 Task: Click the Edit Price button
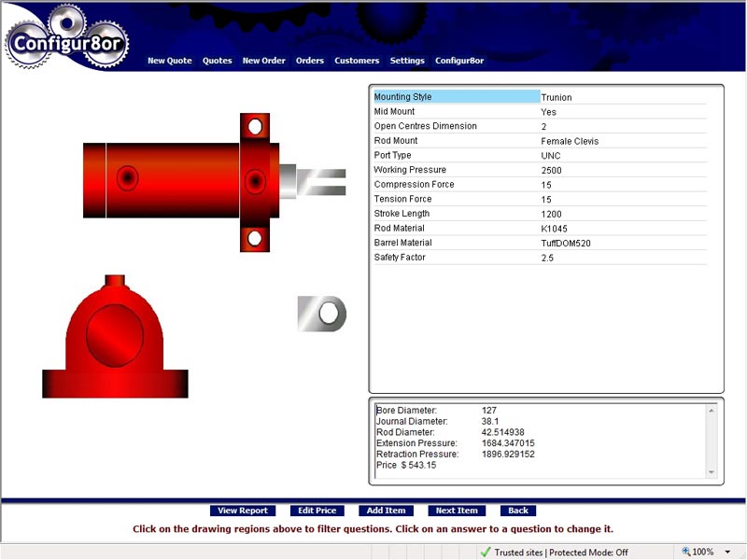[x=317, y=511]
